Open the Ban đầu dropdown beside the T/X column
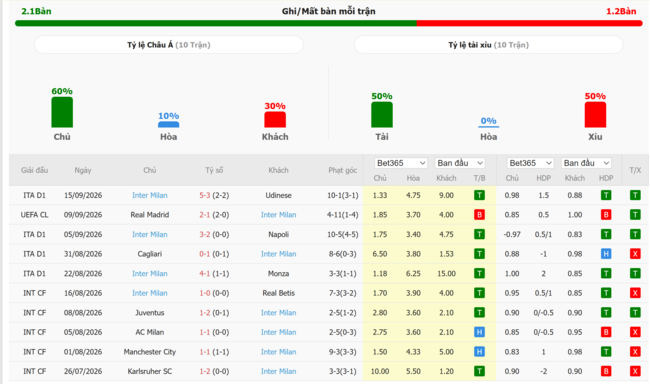This screenshot has width=650, height=384. pyautogui.click(x=586, y=163)
